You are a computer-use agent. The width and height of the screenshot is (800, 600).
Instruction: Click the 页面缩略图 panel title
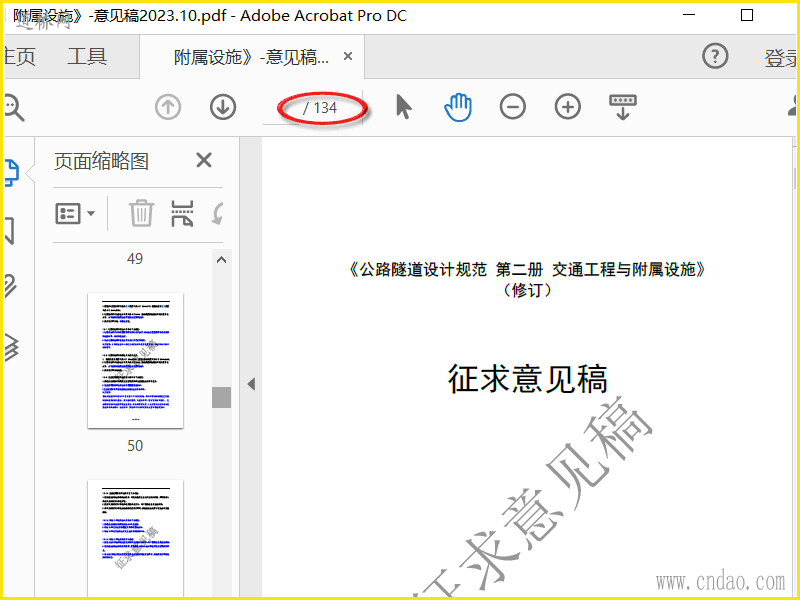click(101, 162)
